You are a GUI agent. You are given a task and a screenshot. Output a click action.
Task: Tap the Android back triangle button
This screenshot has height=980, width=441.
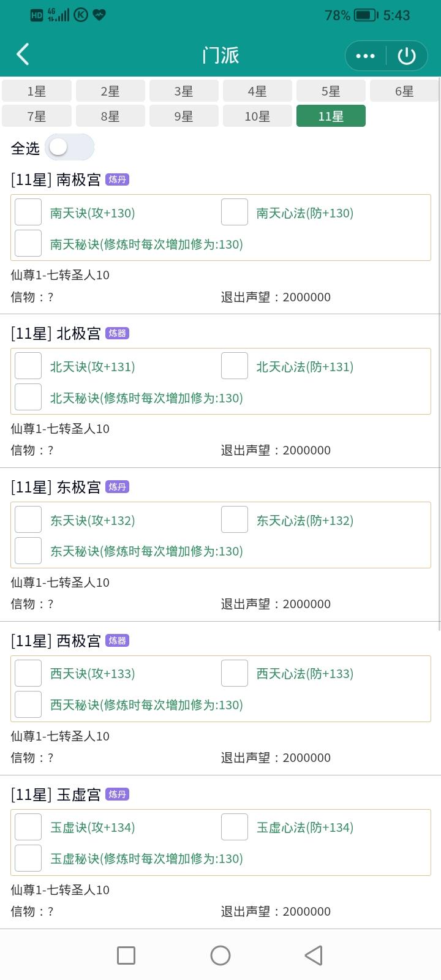tap(314, 955)
